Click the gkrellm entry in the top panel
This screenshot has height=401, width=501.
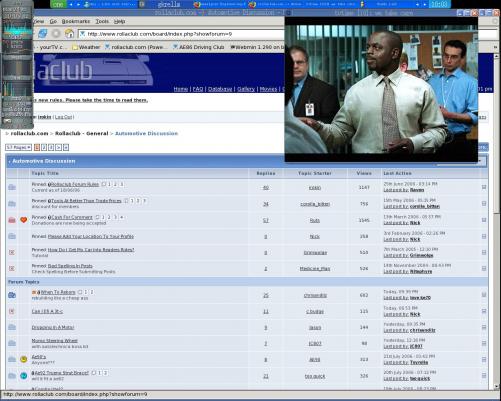tap(169, 4)
